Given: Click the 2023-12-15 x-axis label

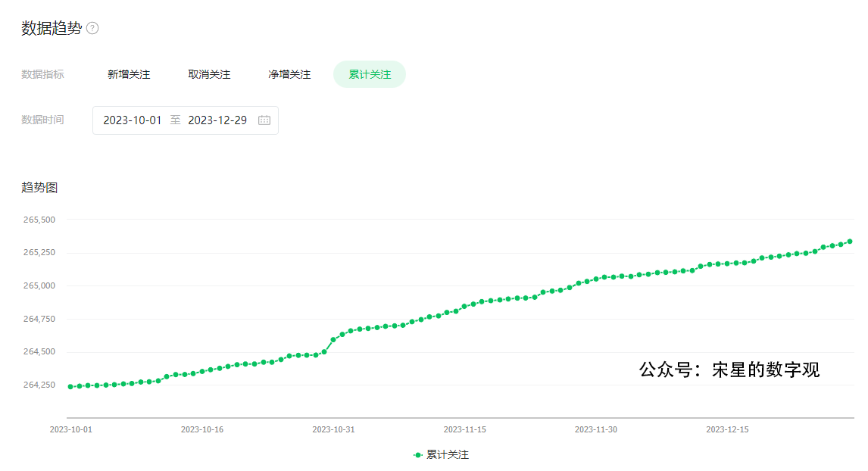Looking at the screenshot, I should point(727,429).
